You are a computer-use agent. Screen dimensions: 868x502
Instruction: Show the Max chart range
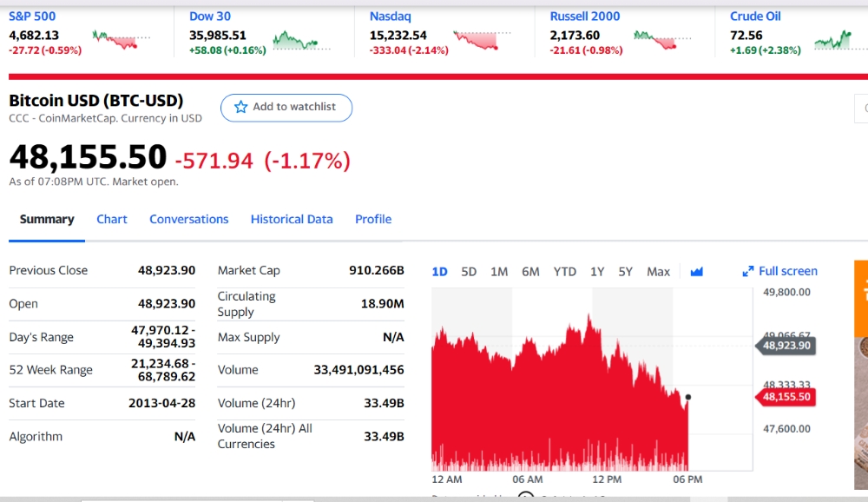pos(658,272)
